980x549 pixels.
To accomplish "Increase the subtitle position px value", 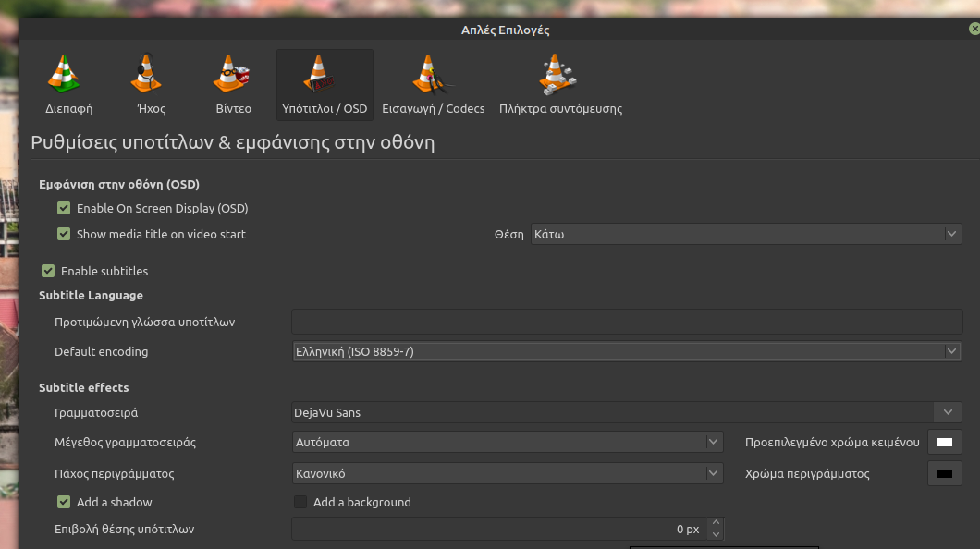I will [x=716, y=523].
